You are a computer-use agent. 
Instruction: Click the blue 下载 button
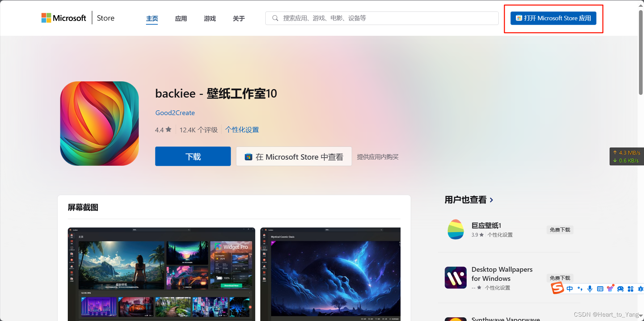coord(193,156)
